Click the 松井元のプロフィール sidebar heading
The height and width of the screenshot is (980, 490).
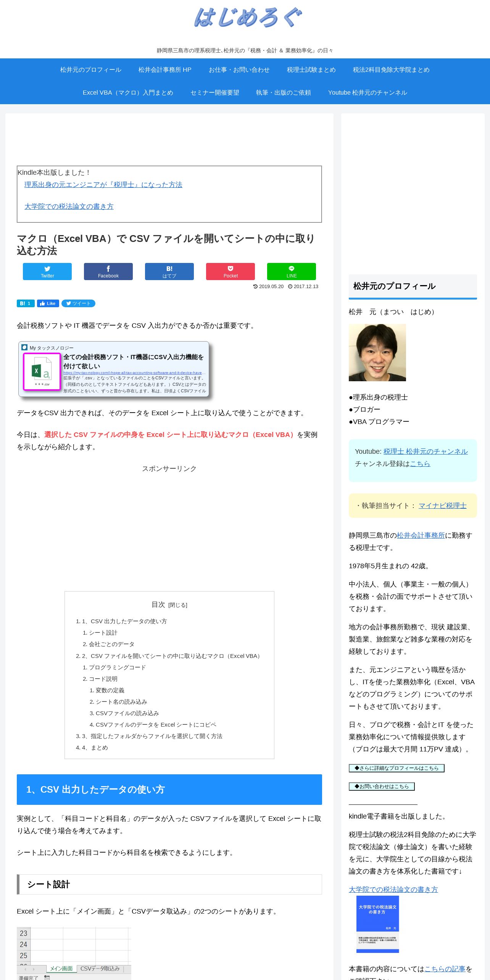(x=413, y=287)
